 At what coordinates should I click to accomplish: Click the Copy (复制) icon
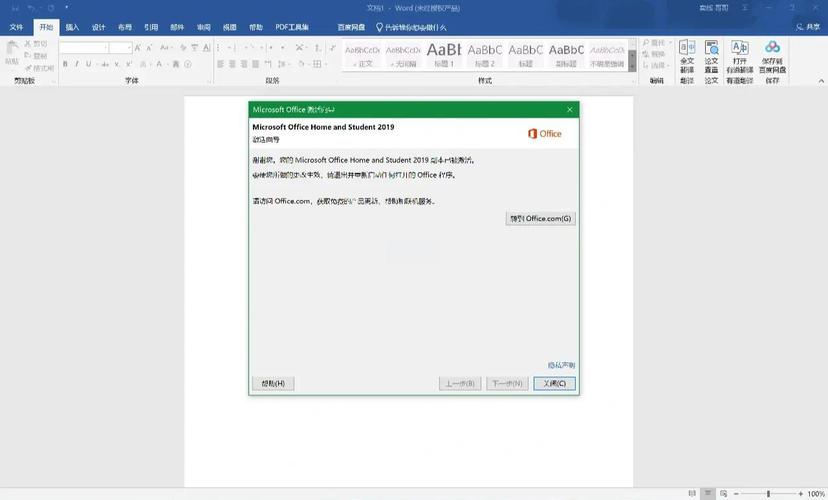point(28,55)
